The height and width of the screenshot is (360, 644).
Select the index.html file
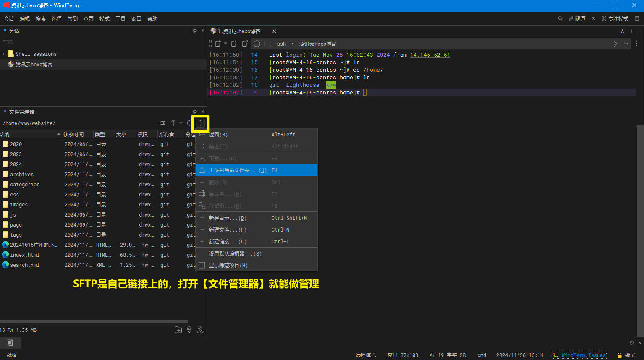[x=25, y=255]
